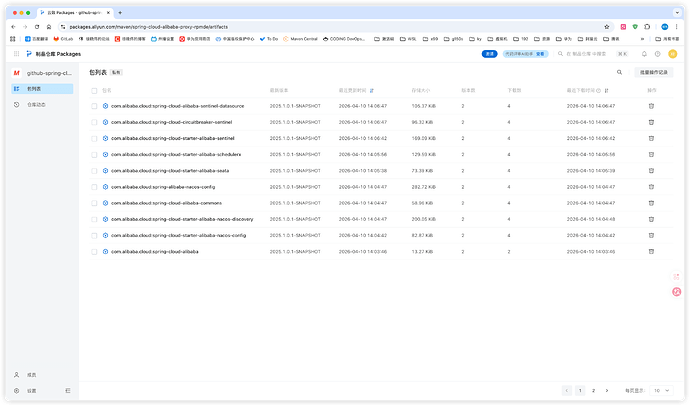The width and height of the screenshot is (690, 405).
Task: Open the pink floating assistant icon
Action: pyautogui.click(x=677, y=291)
